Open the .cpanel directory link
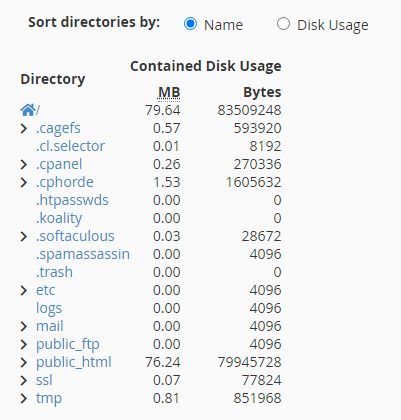The height and width of the screenshot is (420, 401). tap(59, 164)
